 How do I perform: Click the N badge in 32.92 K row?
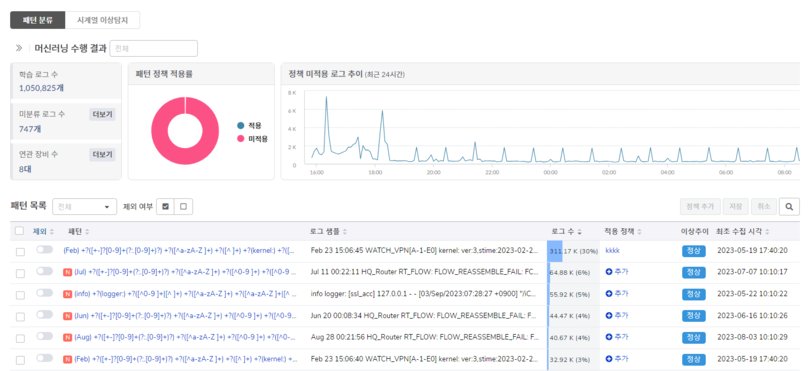click(67, 359)
